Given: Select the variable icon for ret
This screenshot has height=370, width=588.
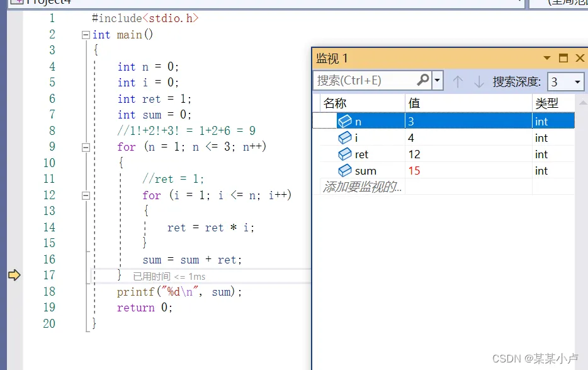Looking at the screenshot, I should 344,154.
